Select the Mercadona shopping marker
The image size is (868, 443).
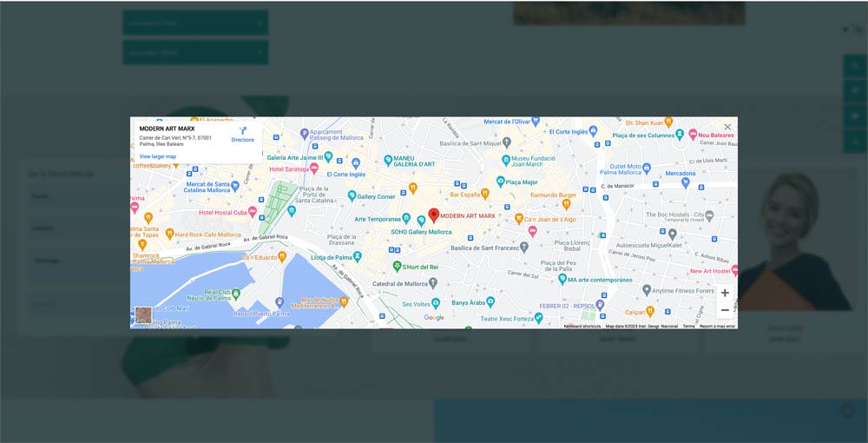point(686,182)
